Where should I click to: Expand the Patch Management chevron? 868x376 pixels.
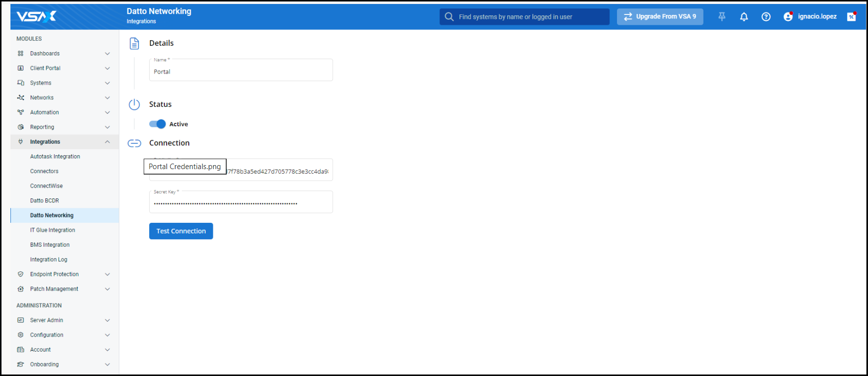click(107, 289)
